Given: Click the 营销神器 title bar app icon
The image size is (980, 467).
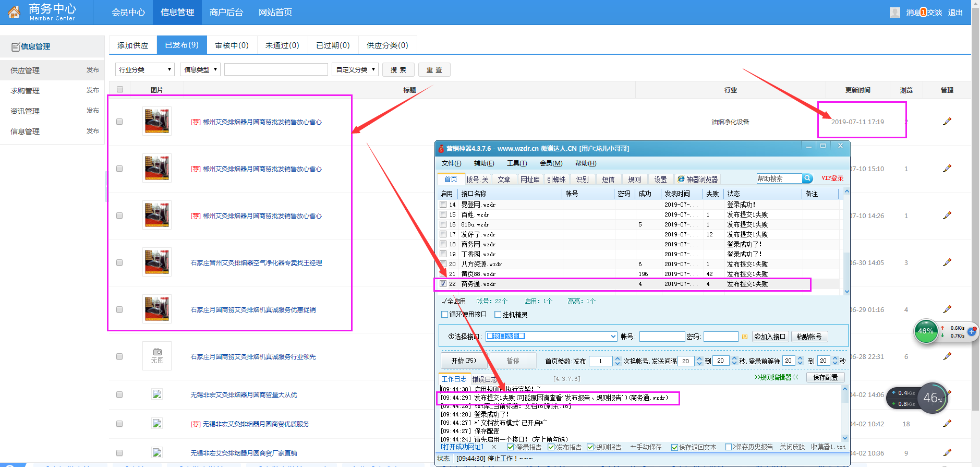Looking at the screenshot, I should pyautogui.click(x=441, y=148).
